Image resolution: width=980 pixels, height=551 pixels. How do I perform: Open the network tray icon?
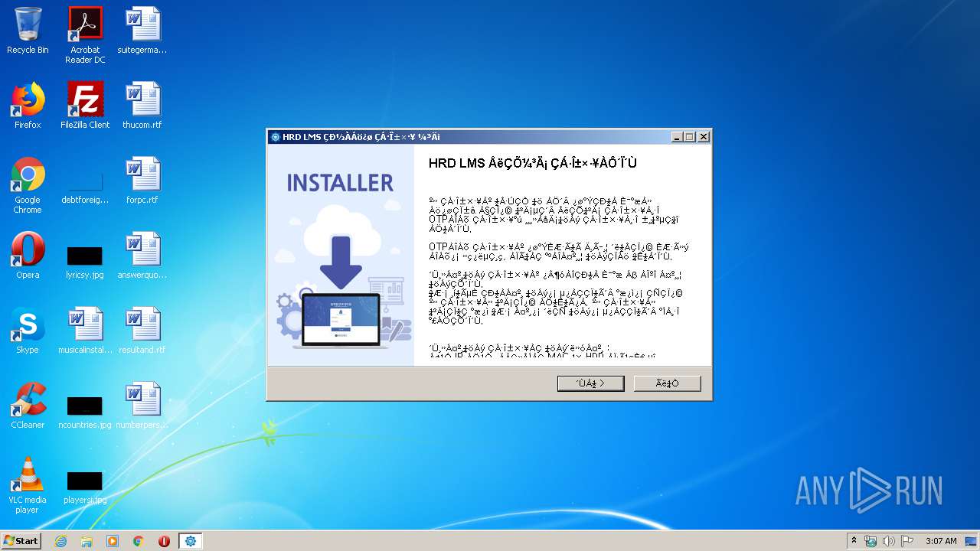(871, 541)
